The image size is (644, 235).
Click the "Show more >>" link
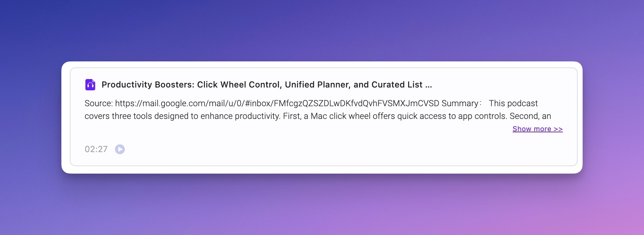pos(537,129)
